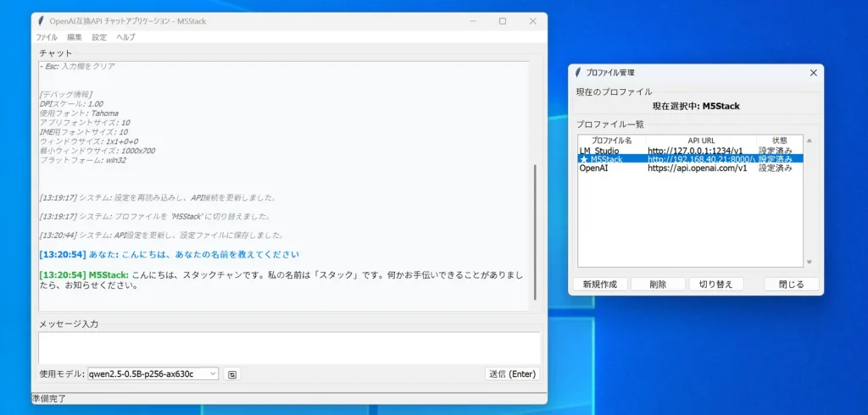Screen dimensions: 868x415
Task: Click the 13:20:44 API設定を更新 system message
Action: tap(162, 235)
